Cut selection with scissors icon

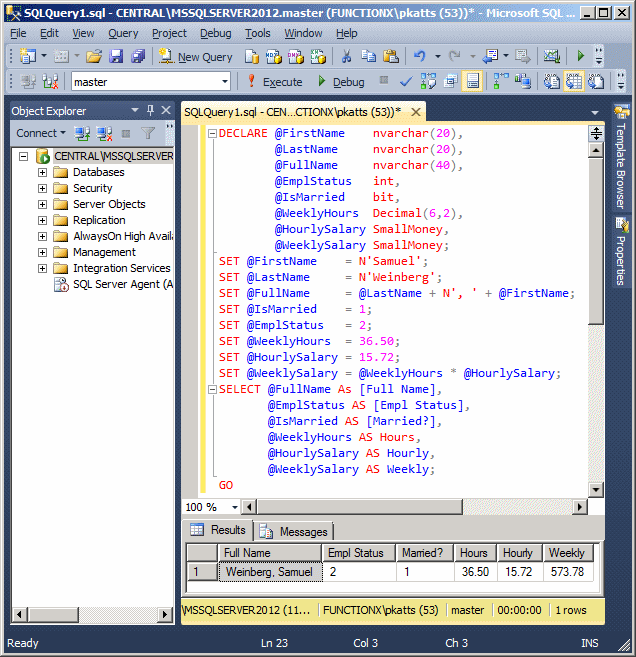point(346,56)
